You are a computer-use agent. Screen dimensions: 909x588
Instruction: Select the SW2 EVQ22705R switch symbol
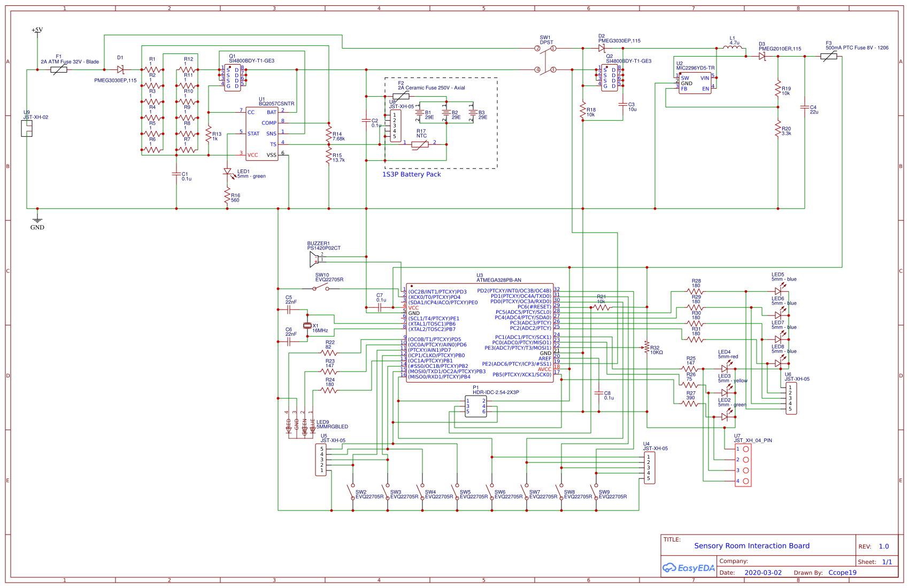click(x=352, y=492)
